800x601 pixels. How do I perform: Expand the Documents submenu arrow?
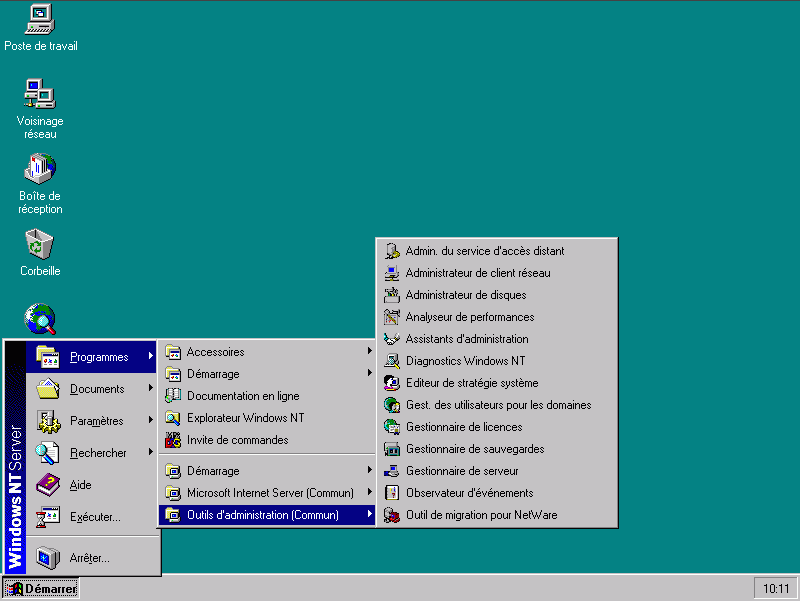tap(150, 389)
